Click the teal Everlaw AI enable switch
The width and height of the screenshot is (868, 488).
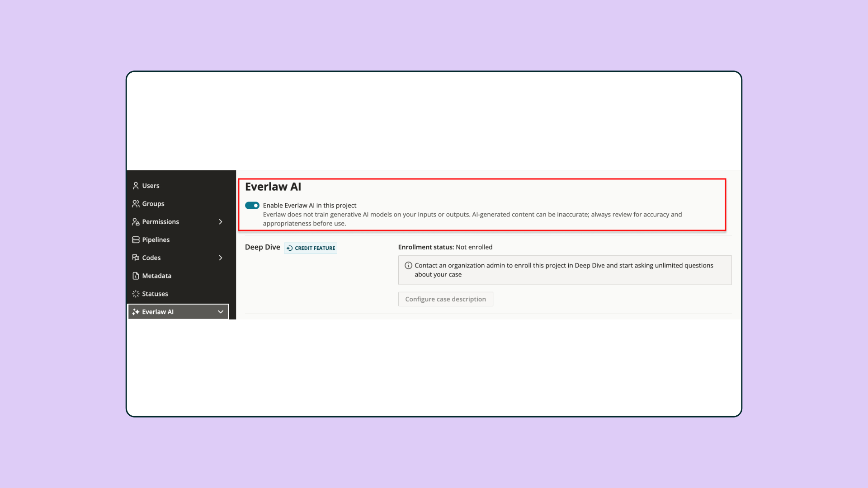[x=252, y=205]
